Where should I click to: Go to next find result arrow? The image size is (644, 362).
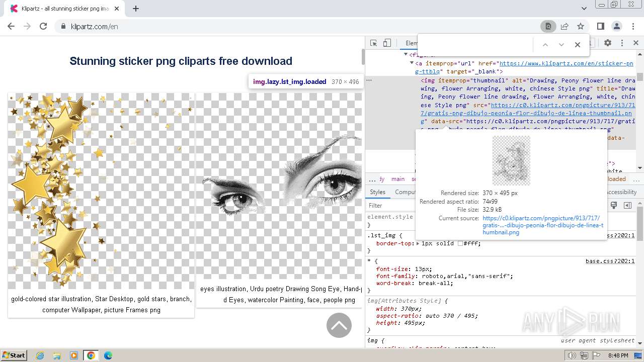(561, 45)
